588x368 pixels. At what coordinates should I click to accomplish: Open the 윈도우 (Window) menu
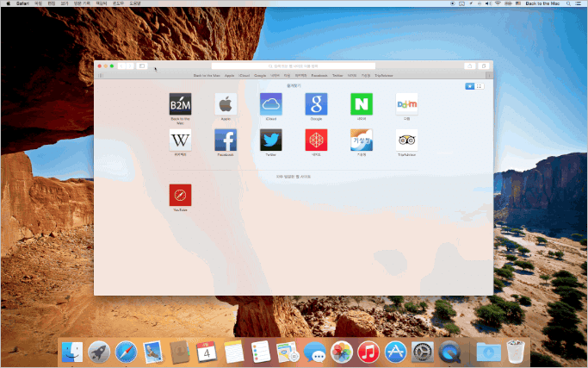pyautogui.click(x=118, y=3)
